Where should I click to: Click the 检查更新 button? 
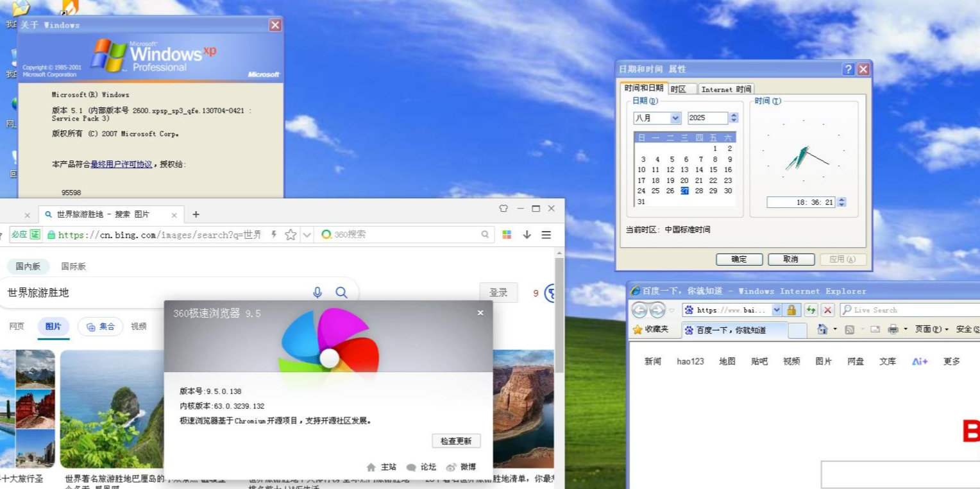click(456, 441)
